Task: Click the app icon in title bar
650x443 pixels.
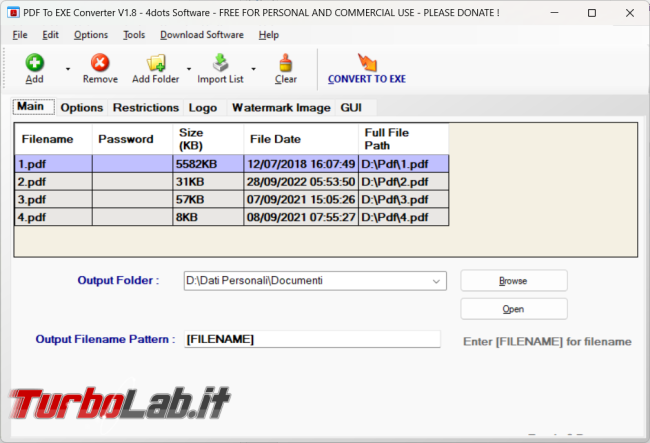Action: [13, 12]
